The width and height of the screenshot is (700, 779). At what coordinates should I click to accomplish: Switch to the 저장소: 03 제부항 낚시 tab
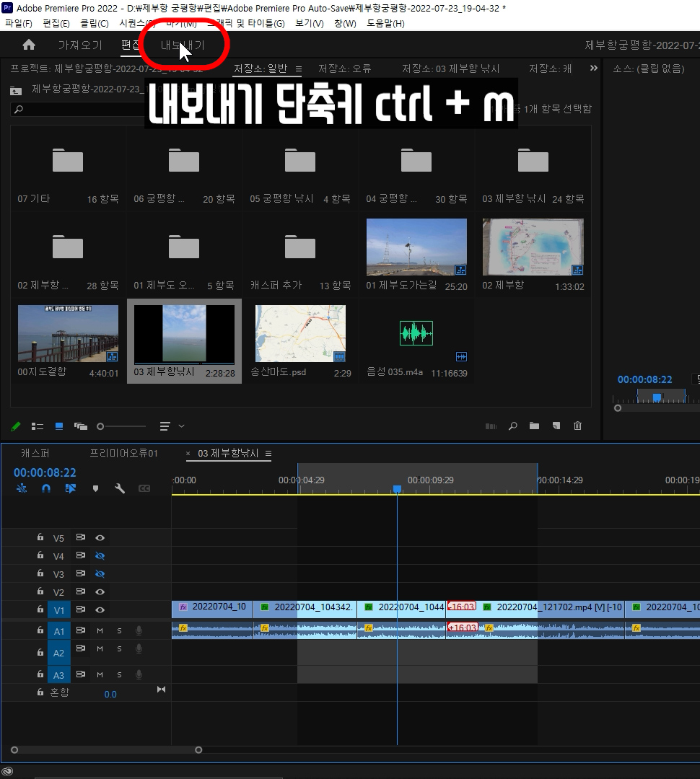click(451, 69)
